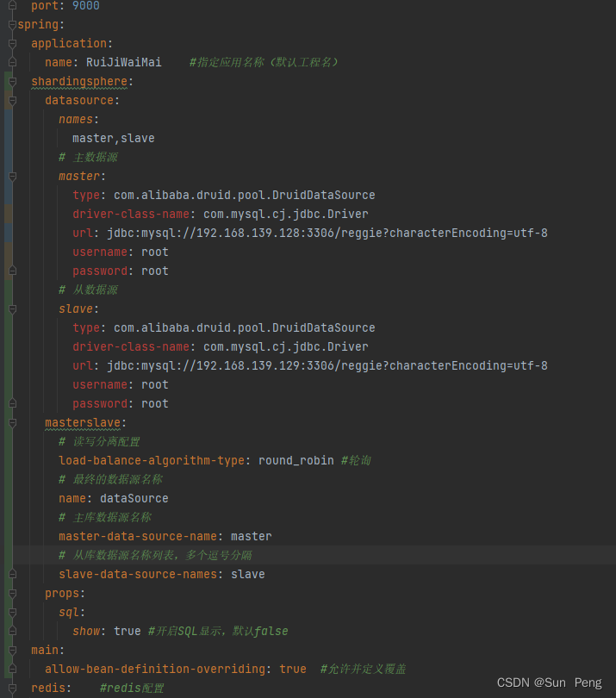Click the application key
Viewport: 616px width, 698px height.
(69, 44)
